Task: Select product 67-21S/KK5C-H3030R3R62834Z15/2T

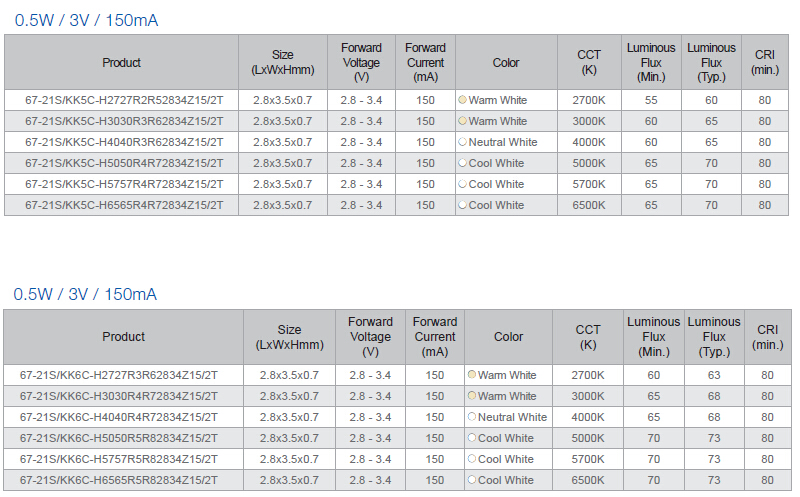Action: tap(124, 121)
